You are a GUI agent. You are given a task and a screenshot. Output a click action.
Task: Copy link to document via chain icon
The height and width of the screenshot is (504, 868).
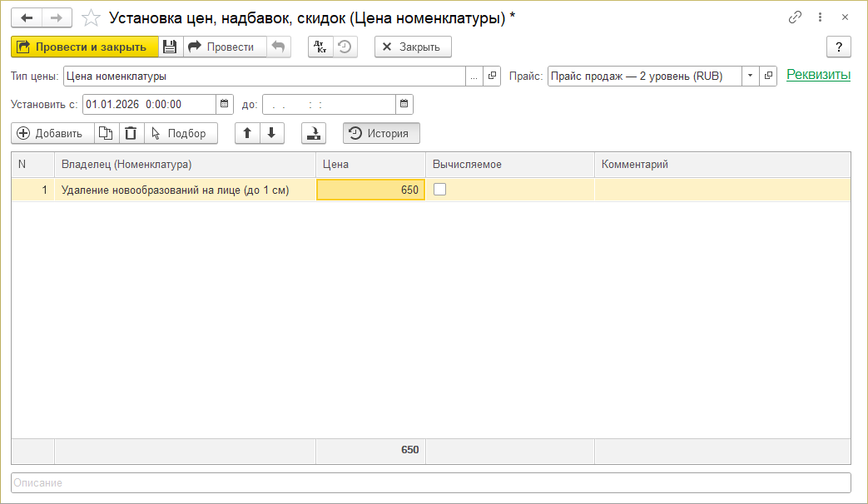click(796, 17)
